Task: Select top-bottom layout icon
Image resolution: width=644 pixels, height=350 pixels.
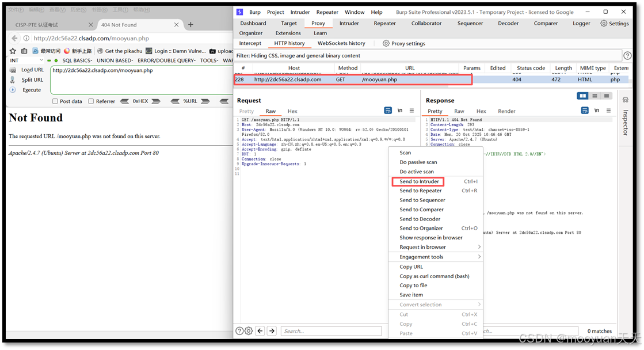Action: pyautogui.click(x=595, y=96)
